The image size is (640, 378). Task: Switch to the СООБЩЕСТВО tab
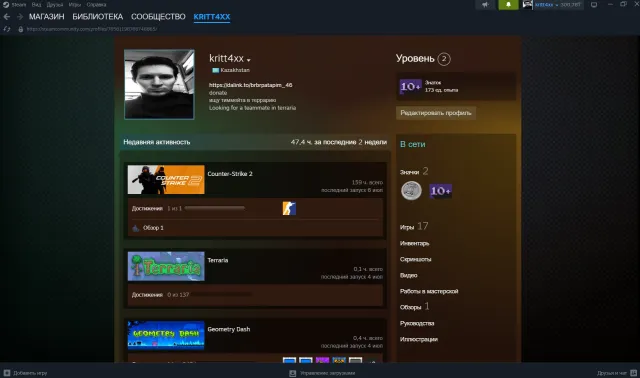158,17
